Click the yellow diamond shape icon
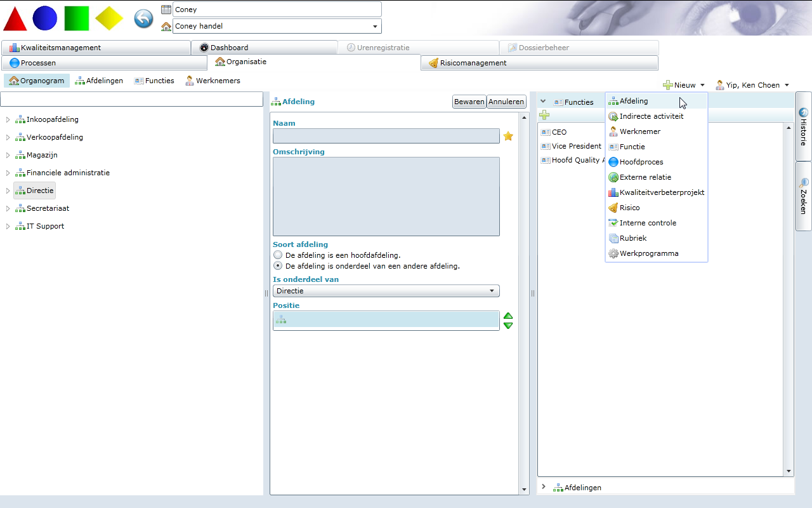This screenshot has height=508, width=812. pos(109,18)
